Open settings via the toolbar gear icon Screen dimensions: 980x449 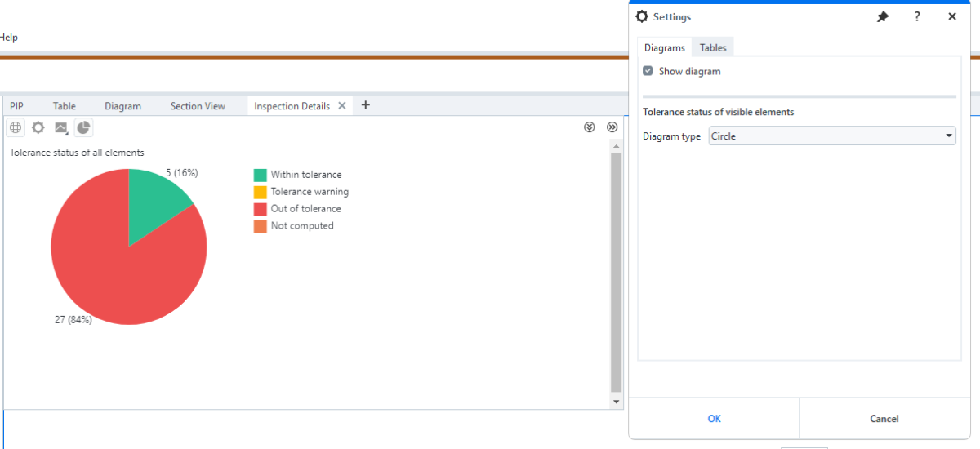(x=38, y=127)
